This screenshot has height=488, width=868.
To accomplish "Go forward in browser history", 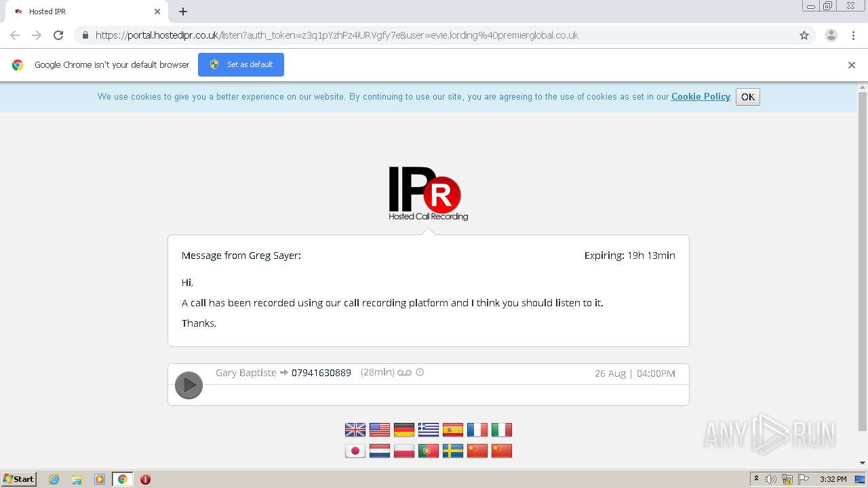I will pos(37,35).
